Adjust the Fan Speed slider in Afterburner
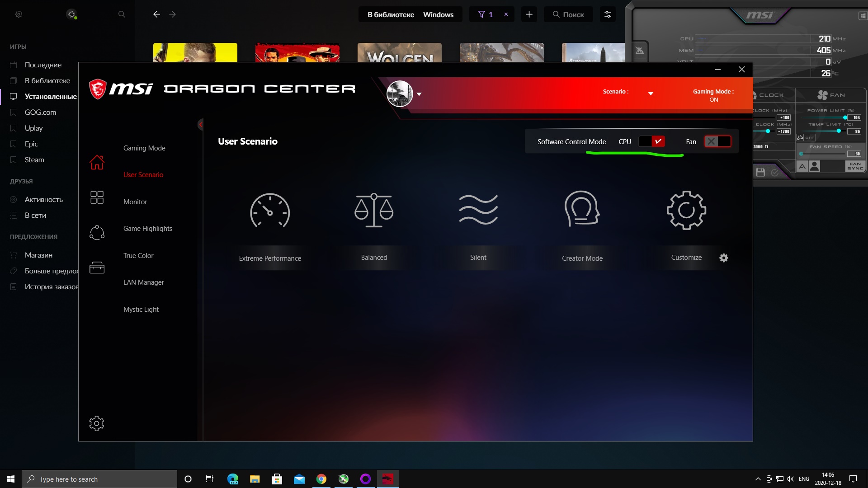868x488 pixels. click(x=802, y=154)
